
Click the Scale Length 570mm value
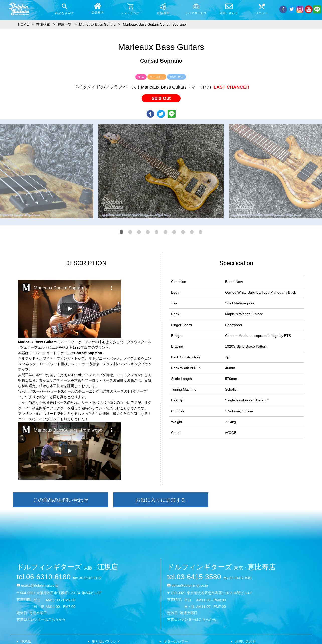coord(231,379)
